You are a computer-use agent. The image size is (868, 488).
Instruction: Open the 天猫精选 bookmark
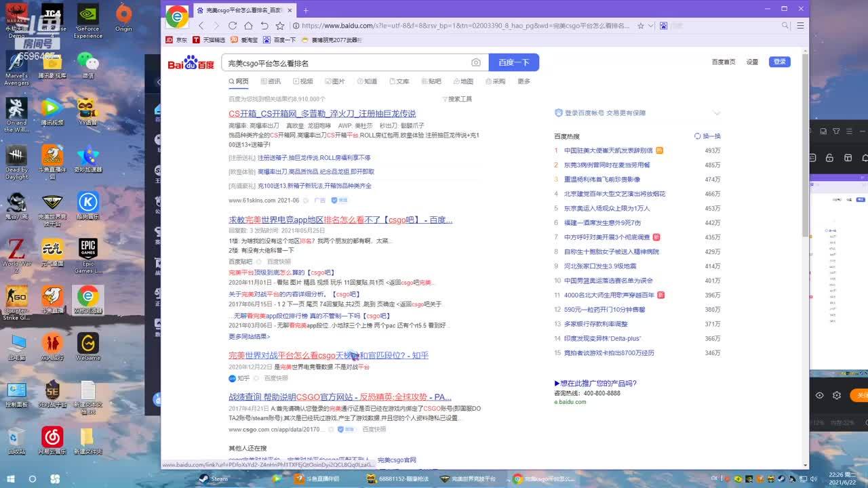click(x=209, y=40)
